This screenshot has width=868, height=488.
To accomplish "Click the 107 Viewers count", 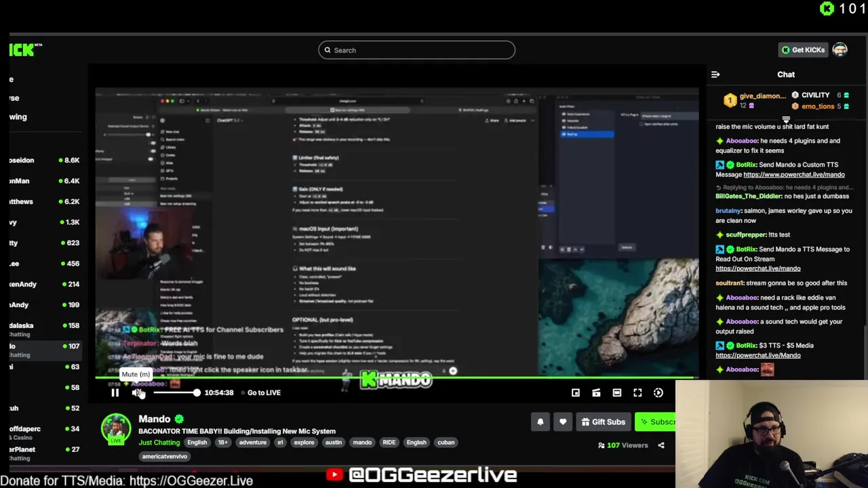I will click(623, 445).
